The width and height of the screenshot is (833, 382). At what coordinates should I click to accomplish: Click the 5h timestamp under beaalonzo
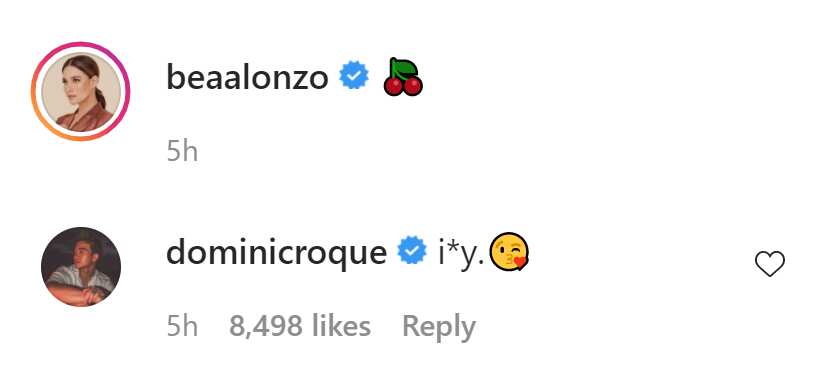182,152
